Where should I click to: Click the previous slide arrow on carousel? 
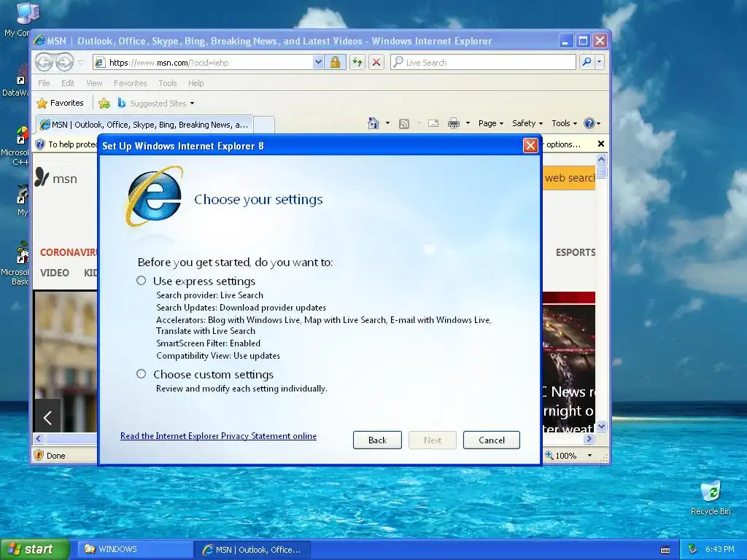[47, 418]
